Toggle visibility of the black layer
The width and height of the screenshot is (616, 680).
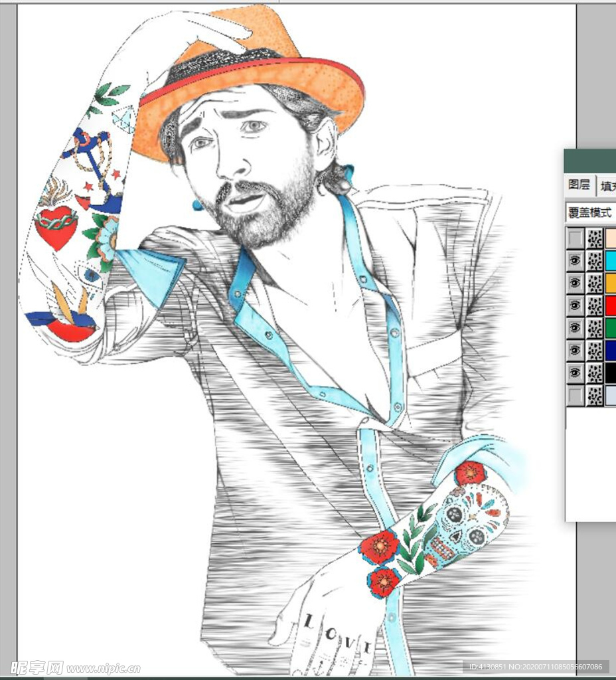point(575,374)
